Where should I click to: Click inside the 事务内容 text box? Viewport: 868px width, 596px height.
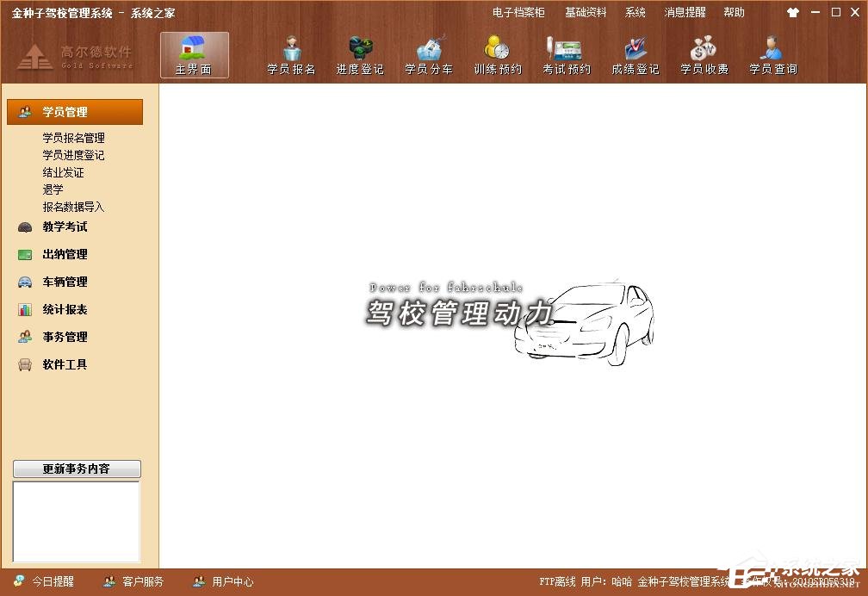[x=76, y=521]
